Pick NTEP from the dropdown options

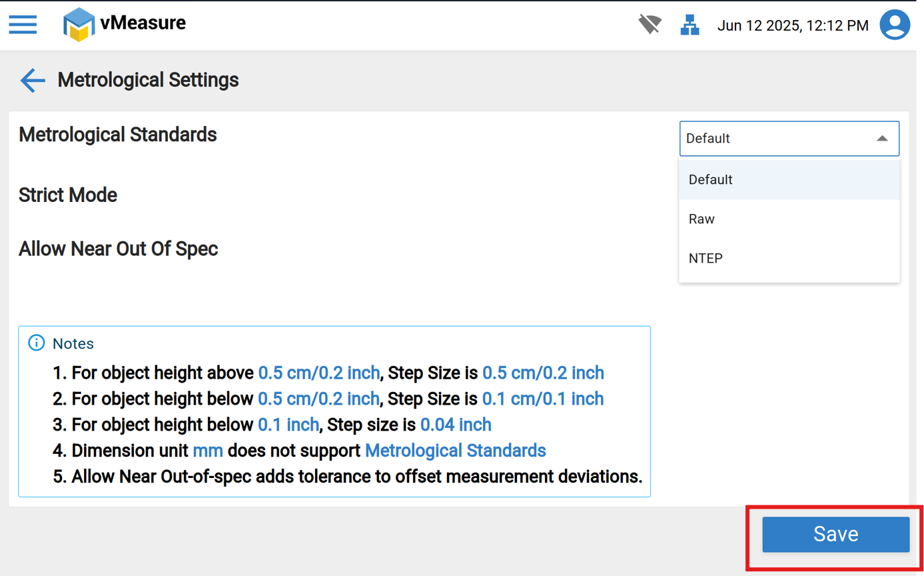705,259
